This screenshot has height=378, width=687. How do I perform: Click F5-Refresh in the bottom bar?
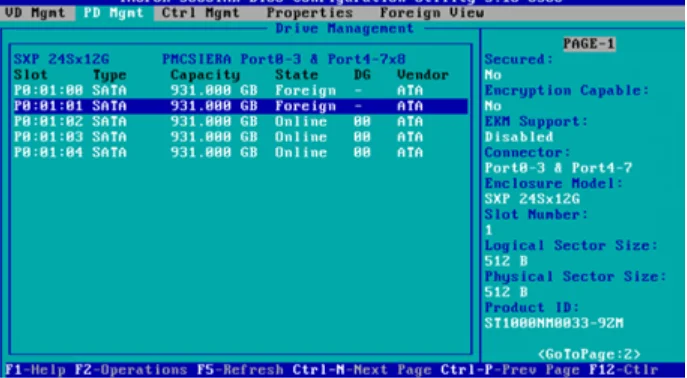[240, 370]
